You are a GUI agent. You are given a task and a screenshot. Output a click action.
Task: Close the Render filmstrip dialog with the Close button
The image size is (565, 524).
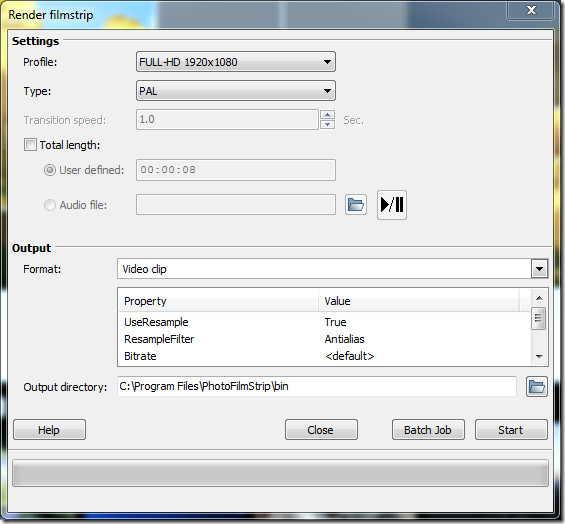[x=321, y=430]
